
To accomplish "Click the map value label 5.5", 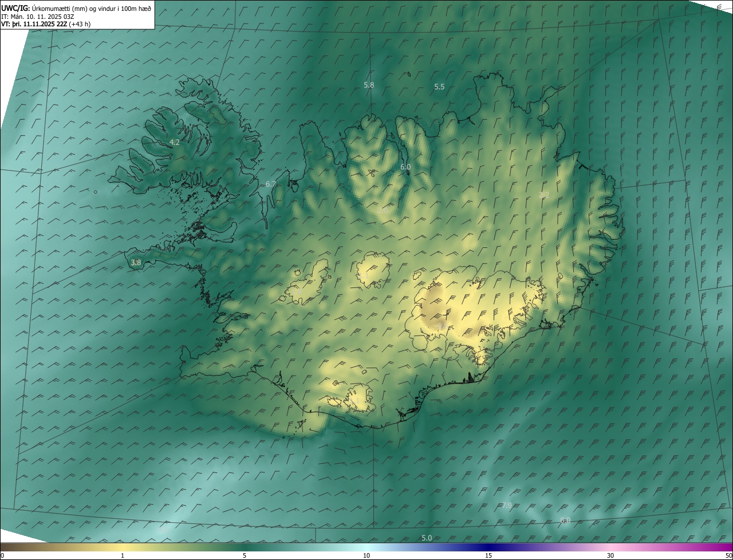I will (439, 87).
